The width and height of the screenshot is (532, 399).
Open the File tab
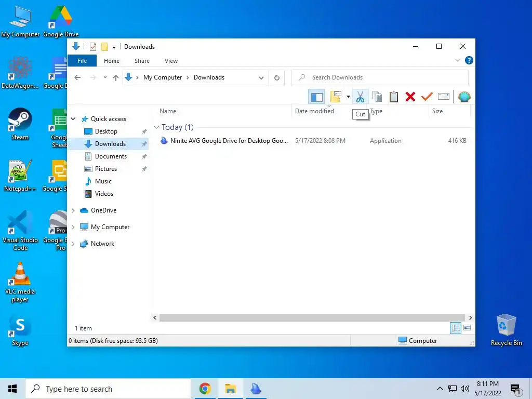(x=82, y=61)
